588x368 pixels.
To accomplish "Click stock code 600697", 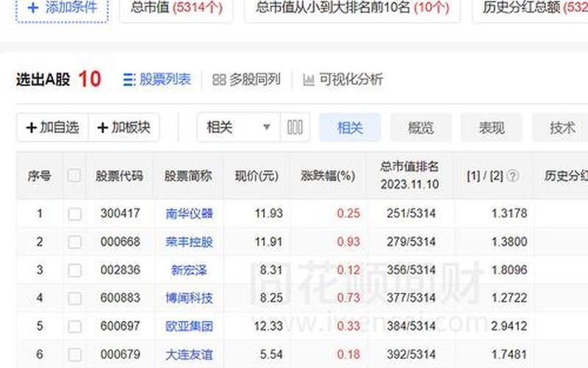I will [x=120, y=326].
